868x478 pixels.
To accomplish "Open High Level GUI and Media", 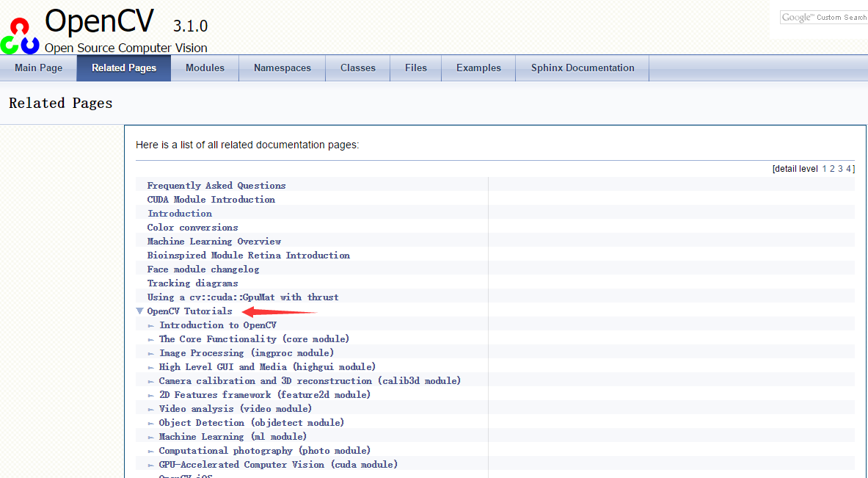I will pos(267,366).
